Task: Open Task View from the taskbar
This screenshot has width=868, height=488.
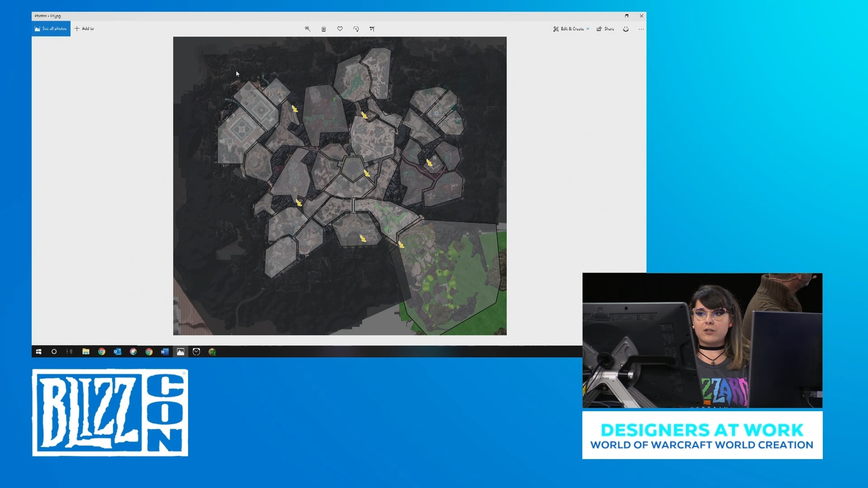Action: click(x=69, y=352)
